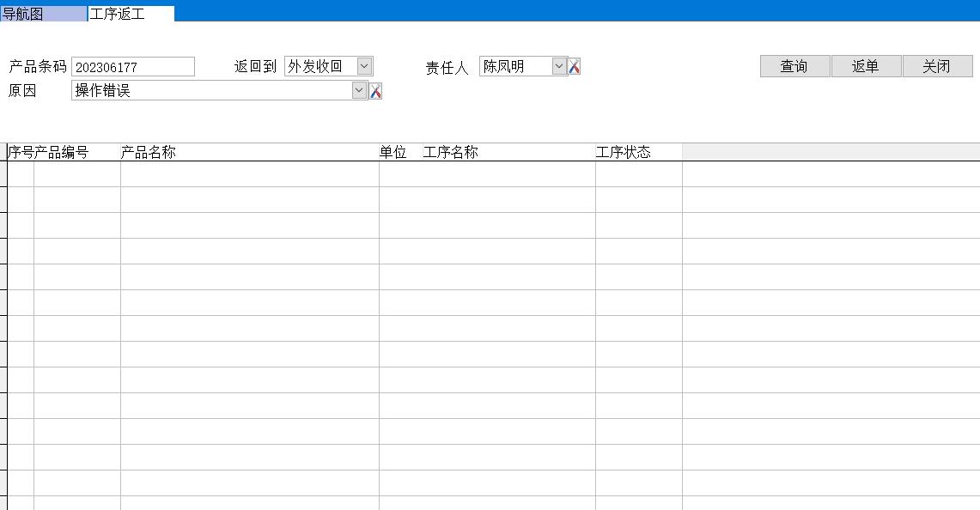Open the 责任人 dropdown arrow
Screen dimensions: 980x510
click(559, 66)
